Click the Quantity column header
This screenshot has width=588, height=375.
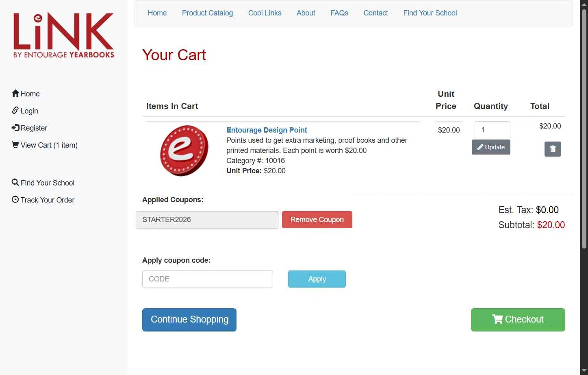(491, 106)
